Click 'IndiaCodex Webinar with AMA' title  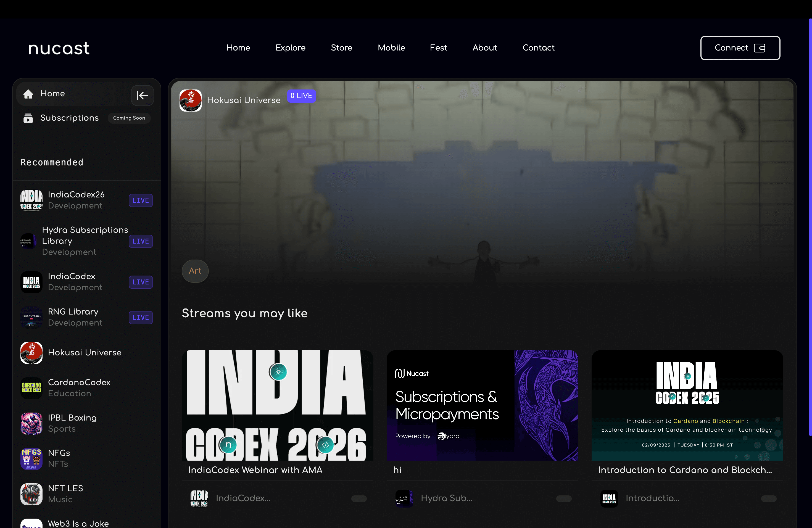point(255,470)
